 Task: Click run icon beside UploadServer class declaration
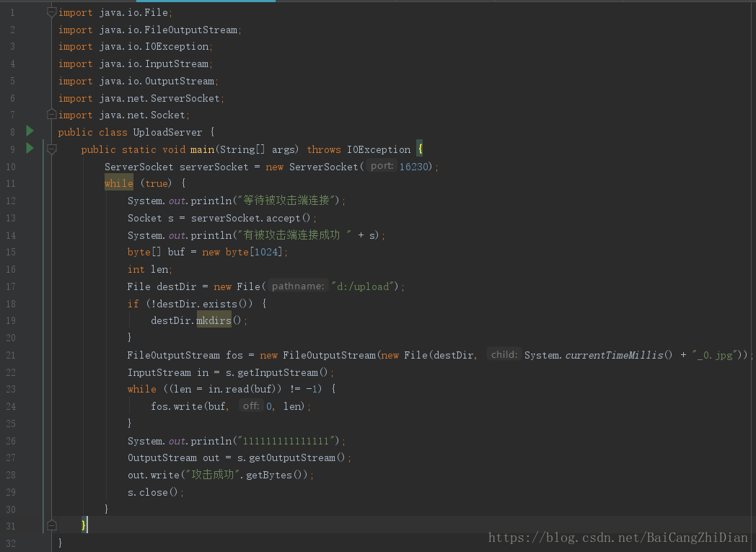(30, 131)
